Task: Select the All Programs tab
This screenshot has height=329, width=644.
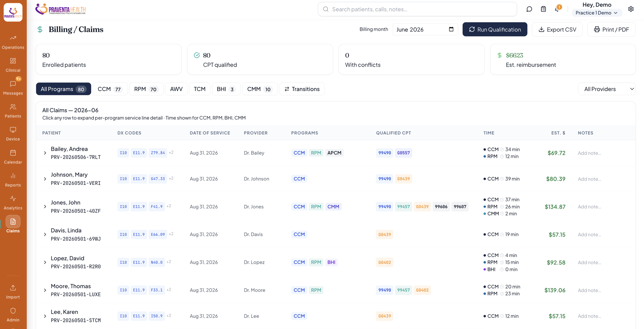Action: 63,89
